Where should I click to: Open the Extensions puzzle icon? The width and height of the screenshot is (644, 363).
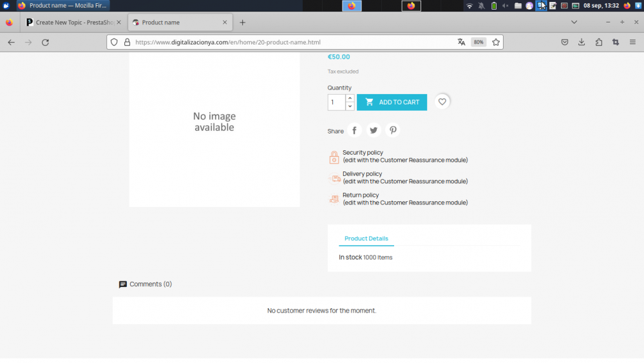coord(599,42)
